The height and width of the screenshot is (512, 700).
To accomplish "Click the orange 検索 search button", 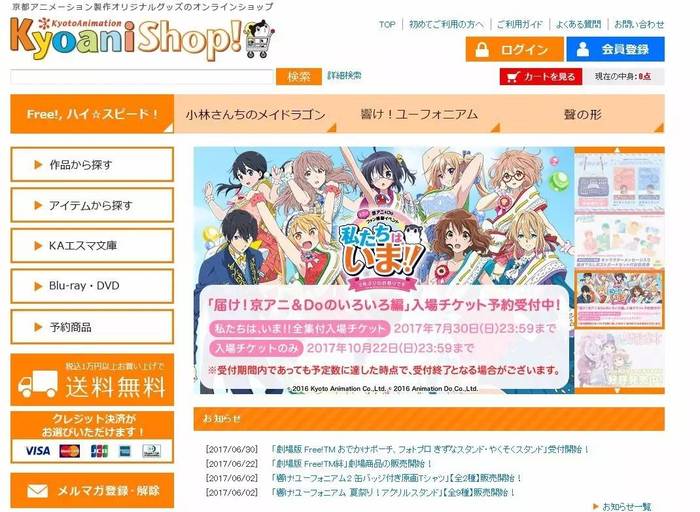I will tap(299, 77).
